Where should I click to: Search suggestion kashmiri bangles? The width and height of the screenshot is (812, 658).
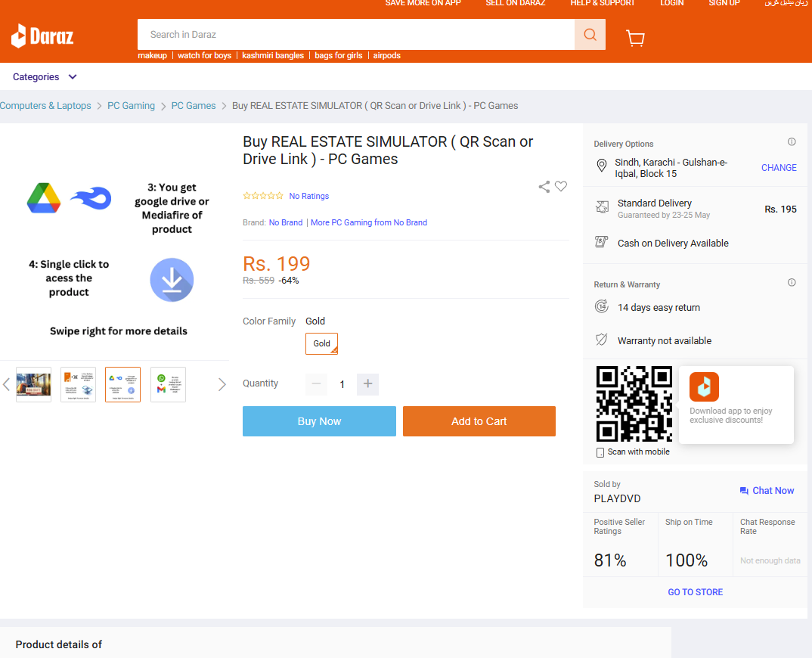click(x=273, y=55)
